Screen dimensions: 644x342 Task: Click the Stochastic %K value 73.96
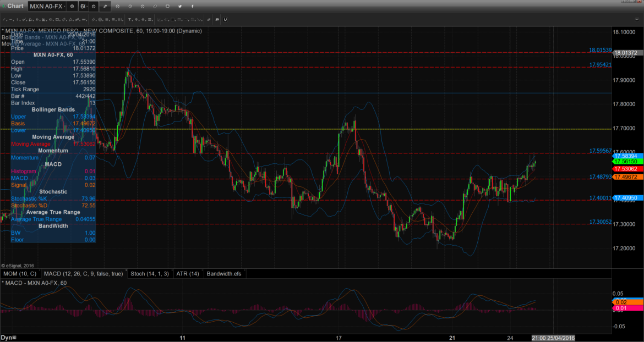coord(89,198)
